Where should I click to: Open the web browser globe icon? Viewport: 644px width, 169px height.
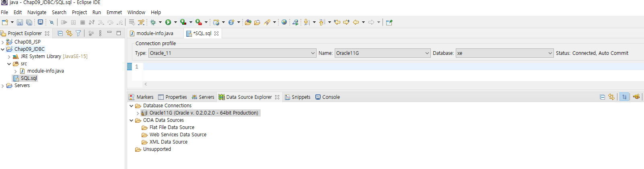284,22
